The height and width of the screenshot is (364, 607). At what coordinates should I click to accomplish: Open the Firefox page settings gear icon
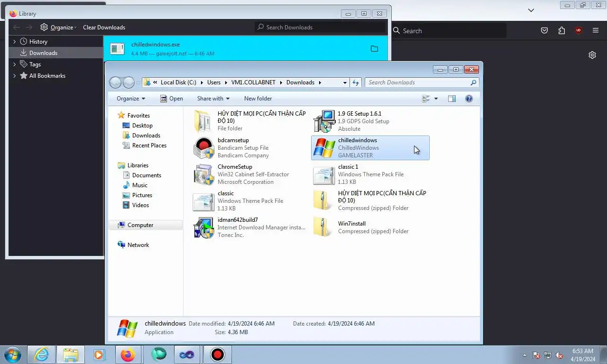point(592,55)
